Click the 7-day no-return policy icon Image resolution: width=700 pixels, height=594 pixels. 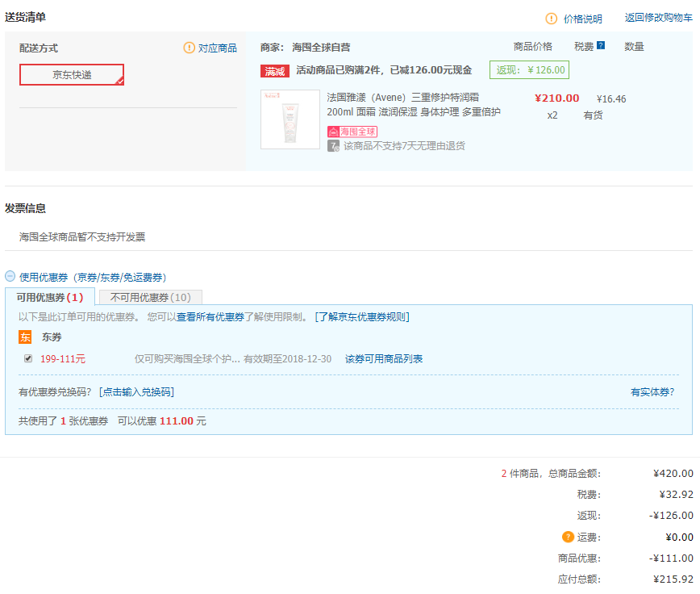pyautogui.click(x=333, y=146)
